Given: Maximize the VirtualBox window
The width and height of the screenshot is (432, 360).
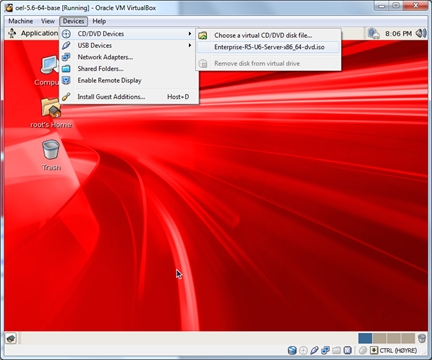Looking at the screenshot, I should [x=396, y=6].
